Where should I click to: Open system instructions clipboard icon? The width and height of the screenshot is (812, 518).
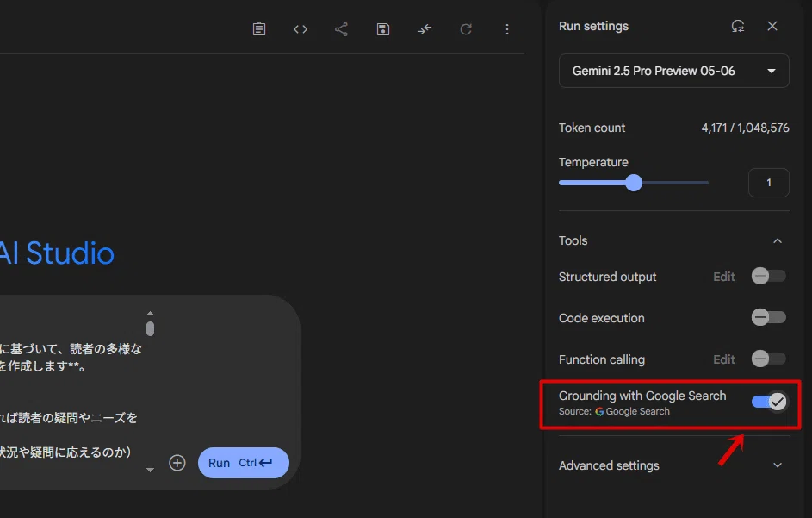point(259,29)
